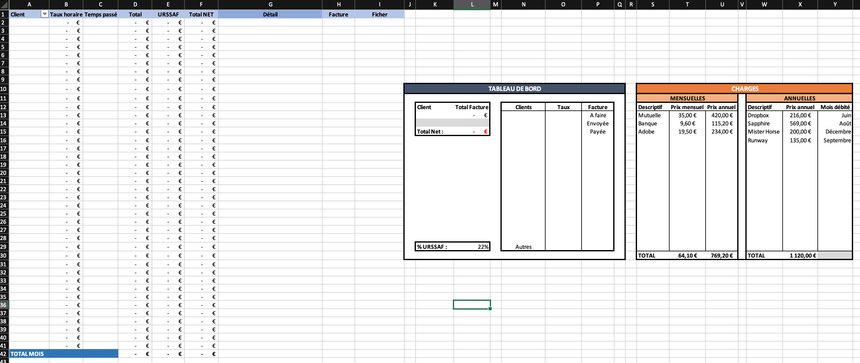Click the orange 'CHARGES' title cell
Viewport: 860px width, 363px height.
click(744, 88)
